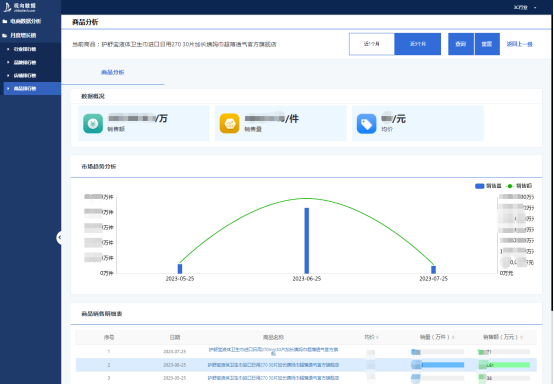Open the product name link in the 2023-07-25 row
554x385 pixels.
click(273, 351)
